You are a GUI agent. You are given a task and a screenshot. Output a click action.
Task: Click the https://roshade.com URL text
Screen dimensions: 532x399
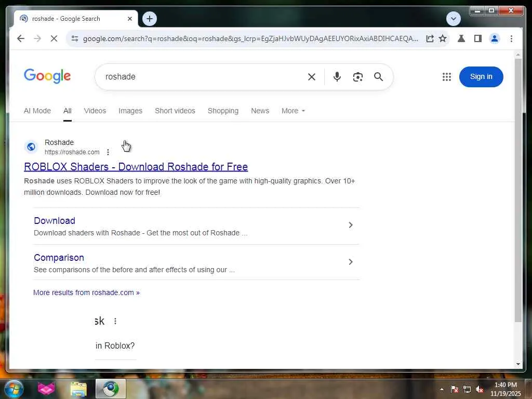click(72, 152)
